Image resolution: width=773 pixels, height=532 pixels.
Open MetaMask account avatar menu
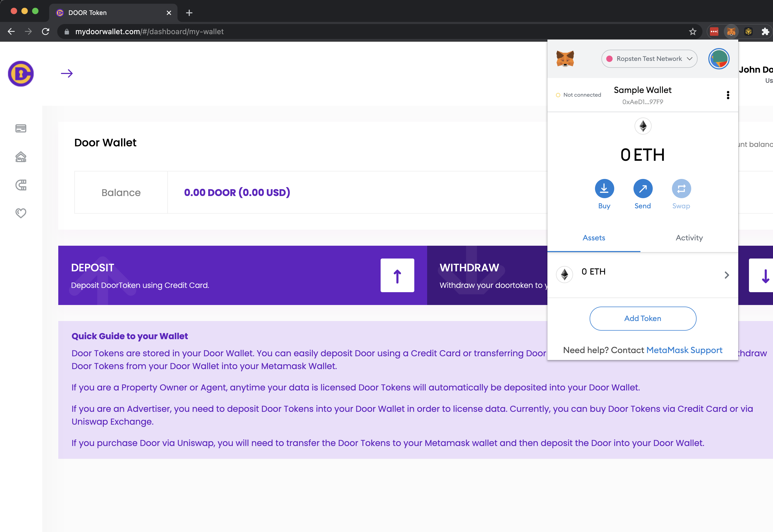[719, 59]
